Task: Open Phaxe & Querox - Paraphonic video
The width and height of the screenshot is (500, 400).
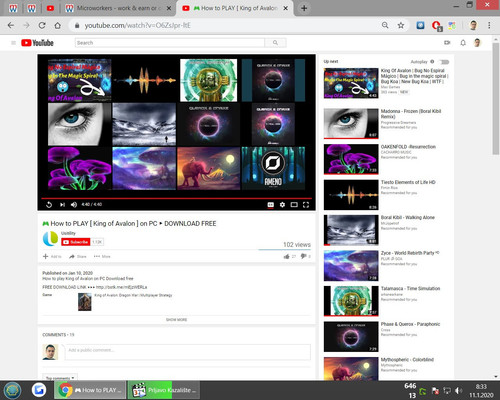Action: (x=410, y=324)
